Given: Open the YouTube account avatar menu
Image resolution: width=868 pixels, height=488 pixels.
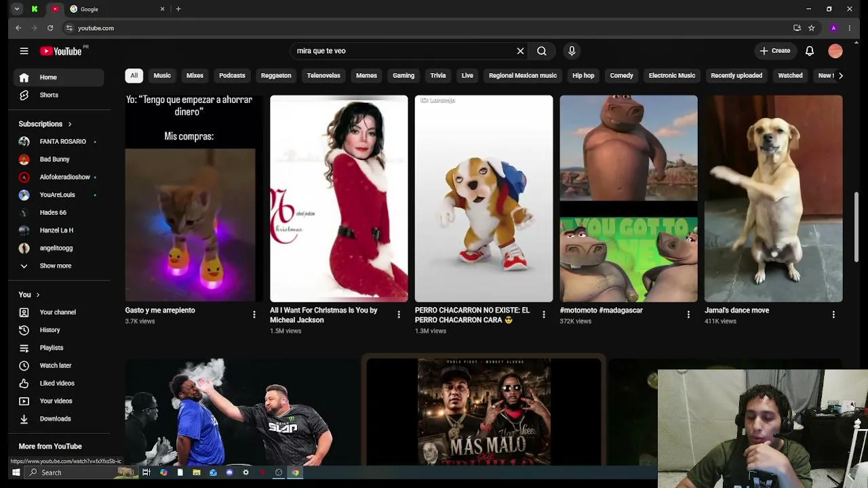Looking at the screenshot, I should click(835, 51).
